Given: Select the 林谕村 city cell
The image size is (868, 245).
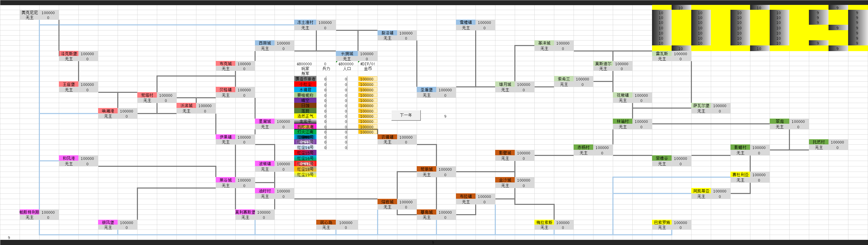Looking at the screenshot, I should [x=623, y=122].
